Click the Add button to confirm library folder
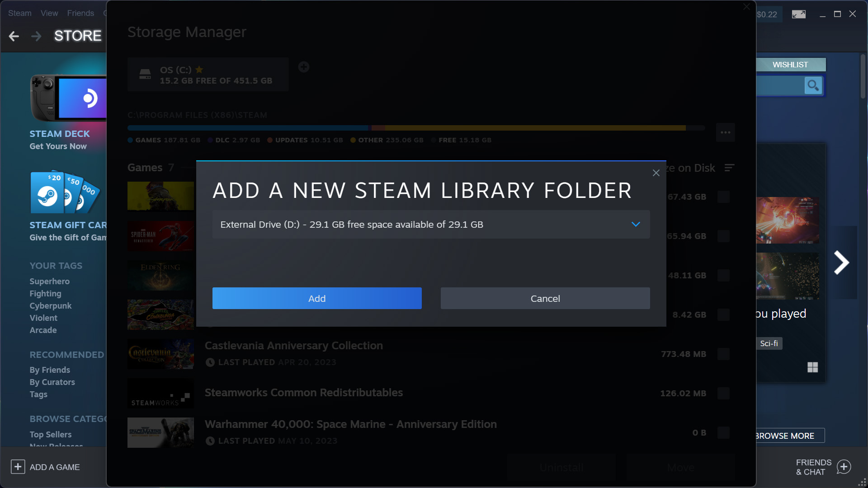The height and width of the screenshot is (488, 868). tap(316, 298)
